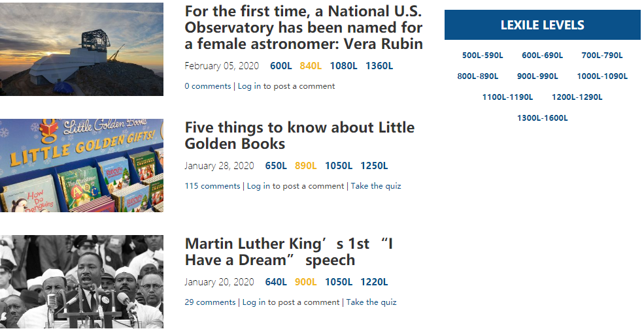The image size is (644, 333).
Task: Filter by 500L-590L Lexile level
Action: click(483, 55)
